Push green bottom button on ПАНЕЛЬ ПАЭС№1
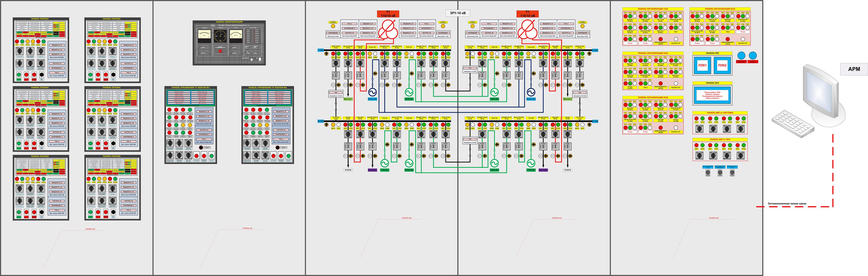868x276 pixels. [x=19, y=74]
